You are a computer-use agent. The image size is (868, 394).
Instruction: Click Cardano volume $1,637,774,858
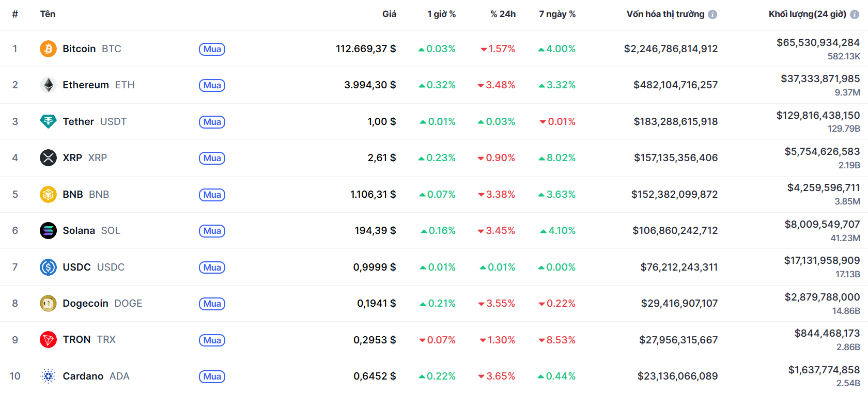tap(824, 370)
